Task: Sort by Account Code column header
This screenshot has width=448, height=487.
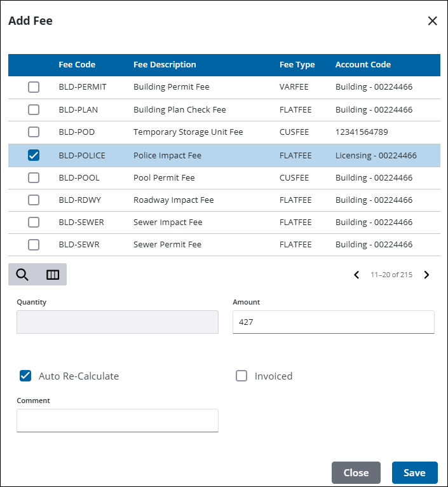Action: point(363,65)
